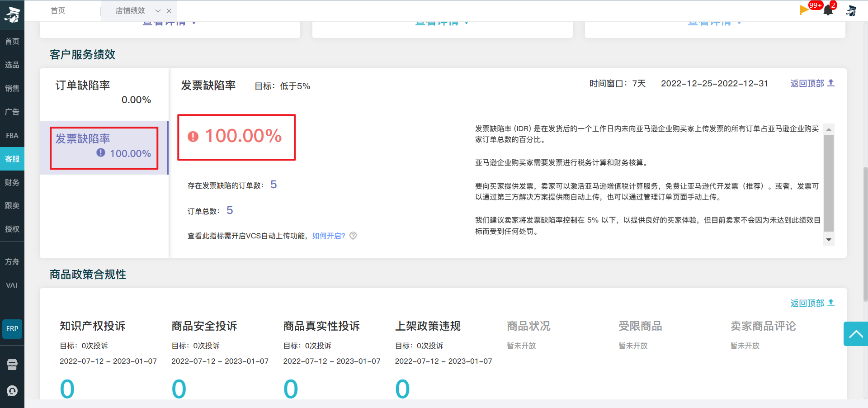Click the 0 value under 商品安全投诉

(179, 389)
